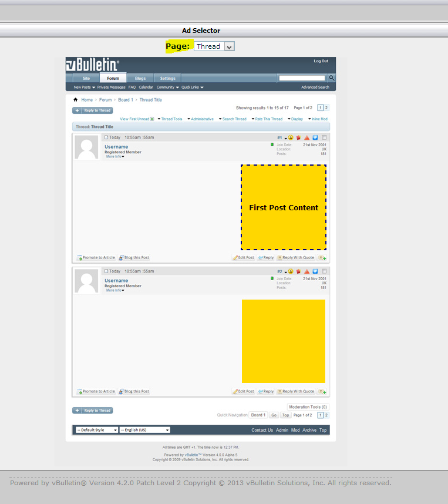
Task: Open the Display dropdown
Action: coord(295,119)
